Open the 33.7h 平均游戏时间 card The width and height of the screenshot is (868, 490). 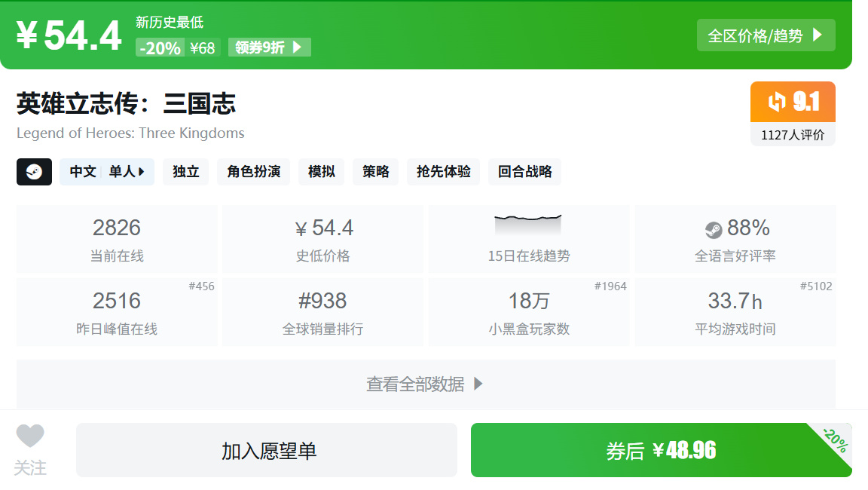(735, 312)
